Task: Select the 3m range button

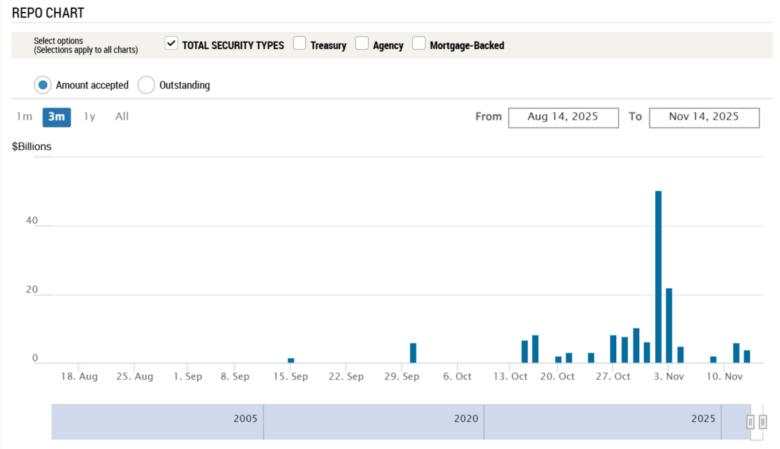Action: 57,117
